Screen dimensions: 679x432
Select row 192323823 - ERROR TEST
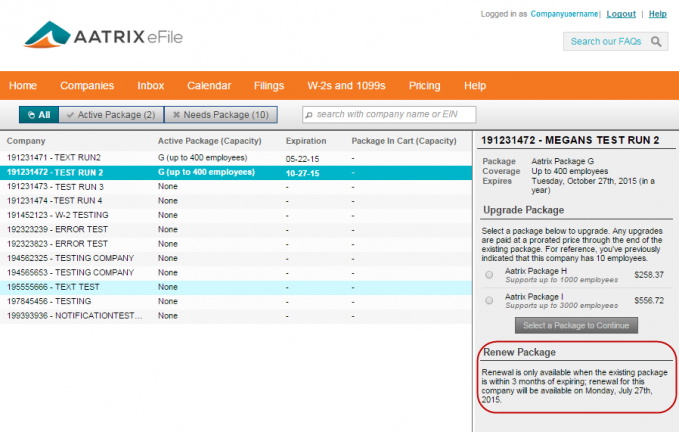(236, 244)
